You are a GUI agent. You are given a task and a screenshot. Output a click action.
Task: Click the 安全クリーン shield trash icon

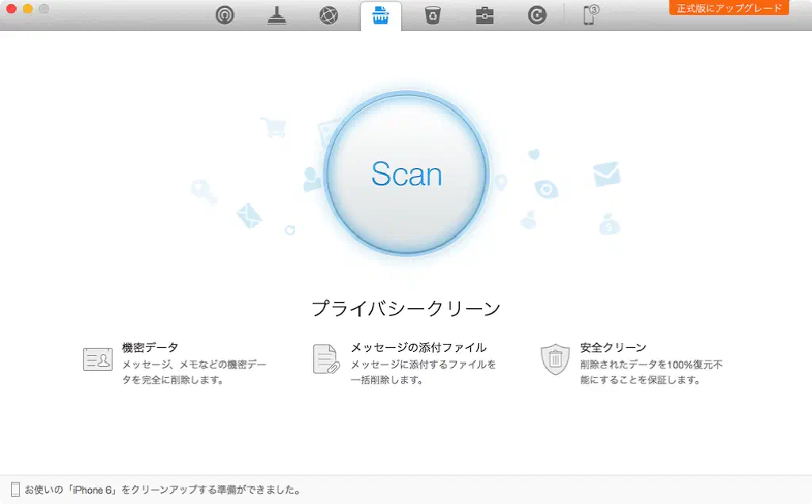click(555, 359)
